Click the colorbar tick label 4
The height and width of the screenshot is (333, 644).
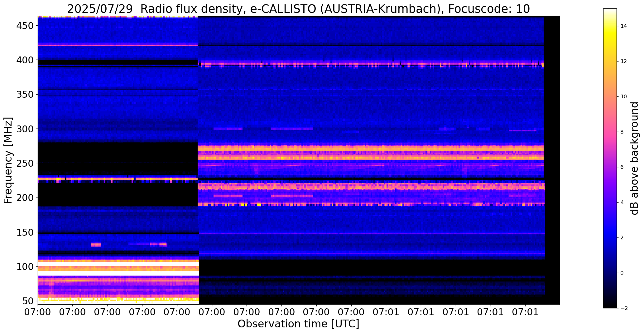tap(622, 203)
